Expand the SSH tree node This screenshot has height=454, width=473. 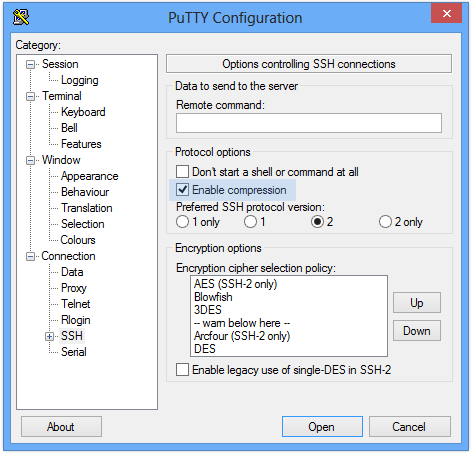(x=49, y=336)
